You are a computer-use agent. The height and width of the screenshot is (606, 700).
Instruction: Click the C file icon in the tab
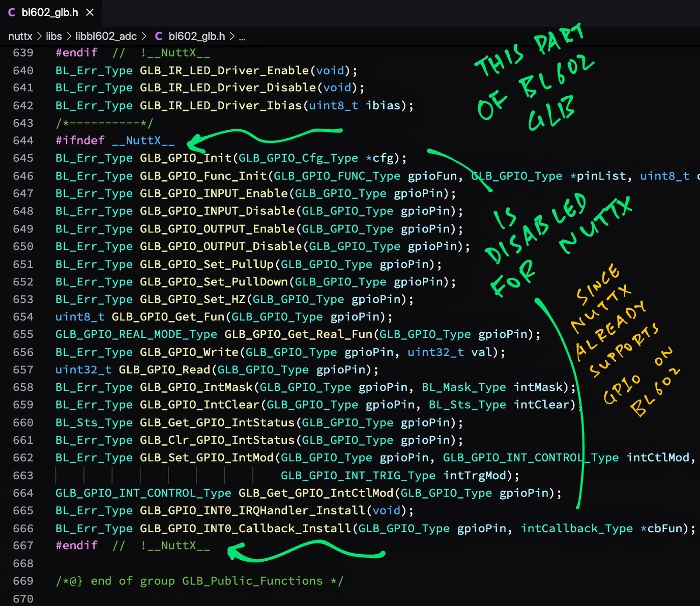[x=12, y=12]
